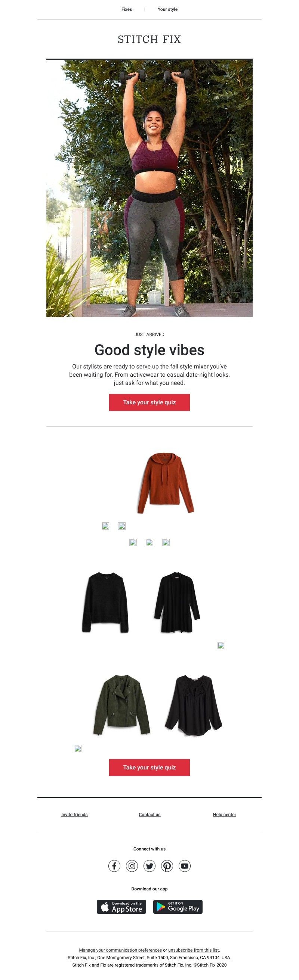Tap the Download on the App Store badge
This screenshot has width=299, height=980.
pos(121,906)
